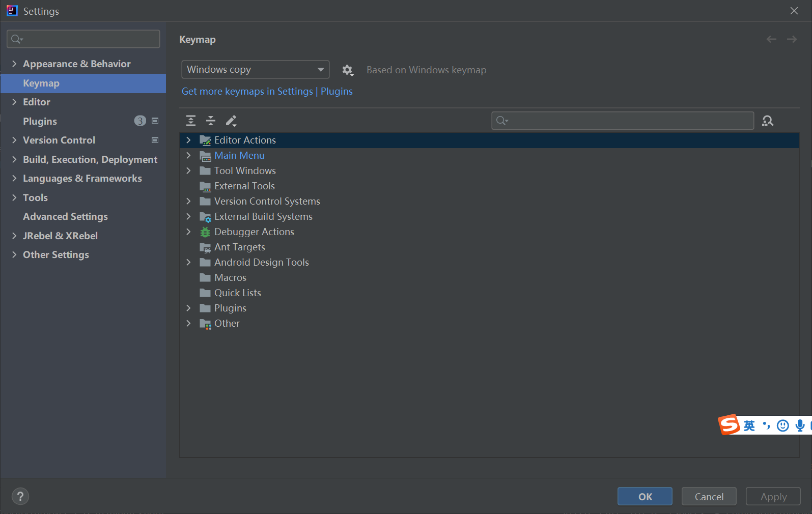Expand Build, Execution, Deployment category
The image size is (812, 514).
[14, 159]
